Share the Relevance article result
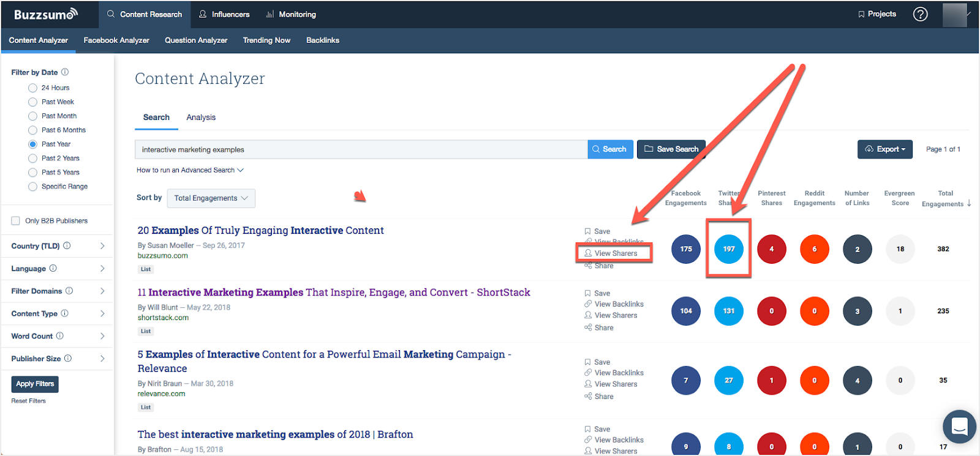 [x=598, y=396]
